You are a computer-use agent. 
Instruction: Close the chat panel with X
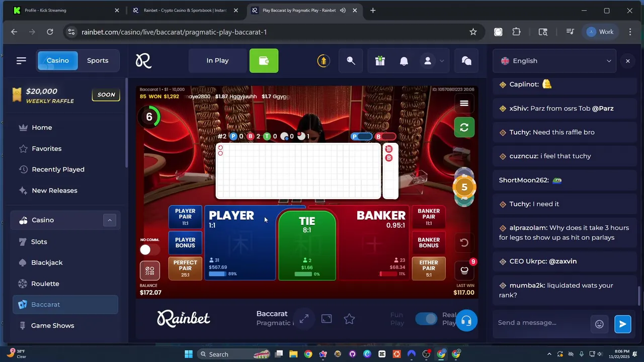(627, 61)
